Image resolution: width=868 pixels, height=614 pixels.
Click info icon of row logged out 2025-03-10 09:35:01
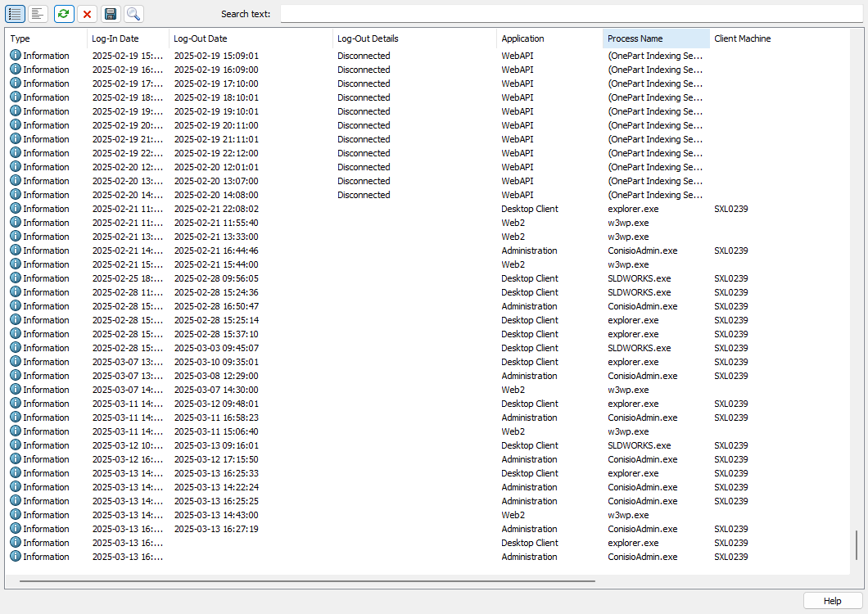[x=16, y=362]
